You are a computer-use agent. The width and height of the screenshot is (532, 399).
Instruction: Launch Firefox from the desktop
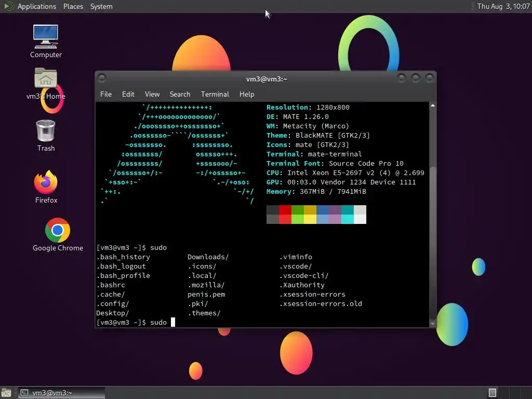46,187
